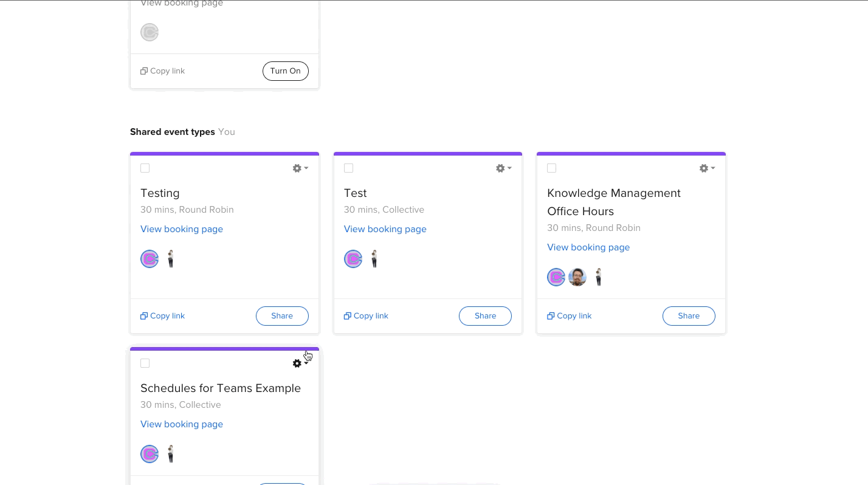This screenshot has height=485, width=868.
Task: Select the Testing event type checkbox
Action: point(145,168)
